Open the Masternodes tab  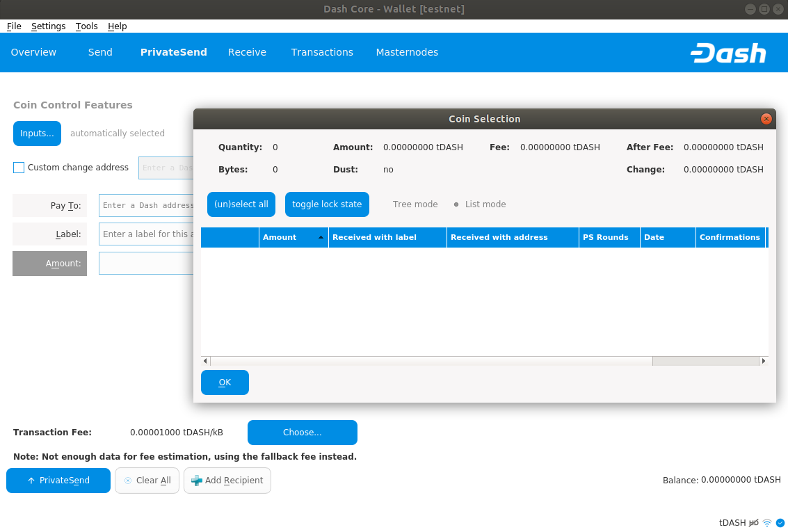(x=407, y=52)
